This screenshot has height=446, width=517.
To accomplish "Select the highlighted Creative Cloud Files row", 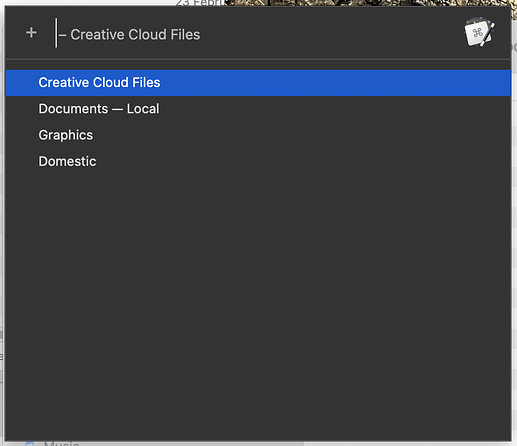I will click(258, 83).
